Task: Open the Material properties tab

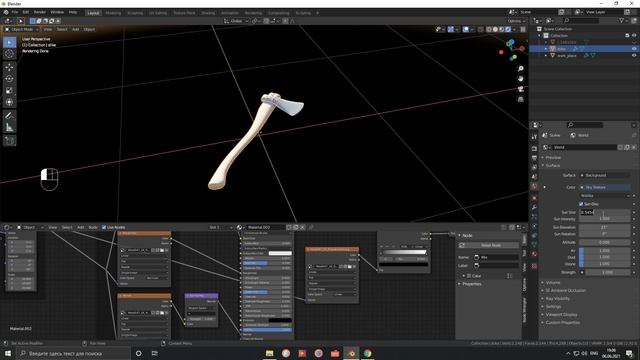Action: coord(534,254)
